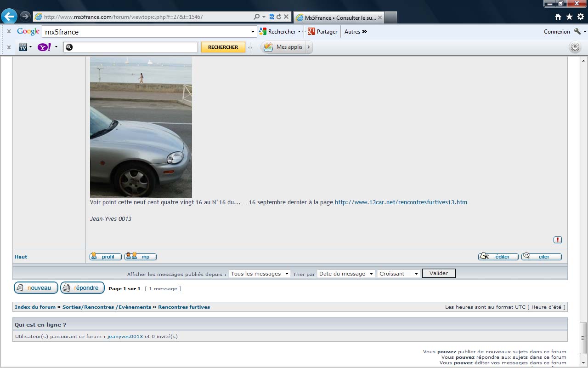Switch to the Mx5France browser tab

click(340, 17)
